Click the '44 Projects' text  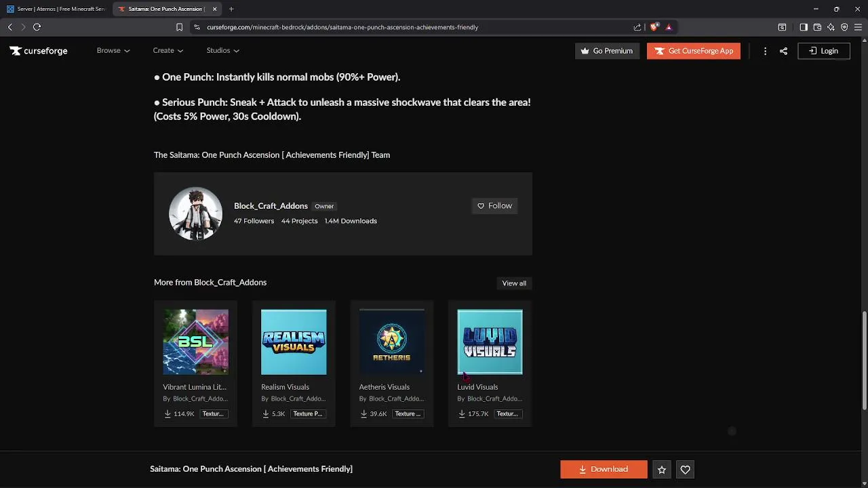tap(299, 221)
